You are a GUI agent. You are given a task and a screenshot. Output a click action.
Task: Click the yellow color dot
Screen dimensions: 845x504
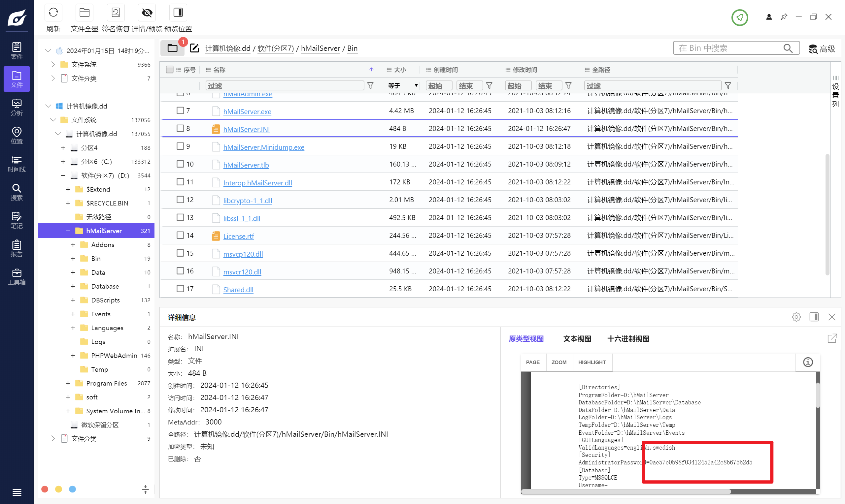pyautogui.click(x=58, y=489)
